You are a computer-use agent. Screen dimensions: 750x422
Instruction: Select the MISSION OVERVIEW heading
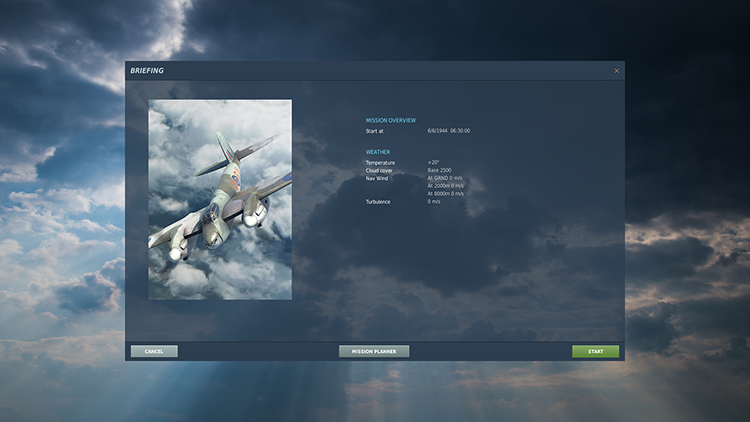391,120
